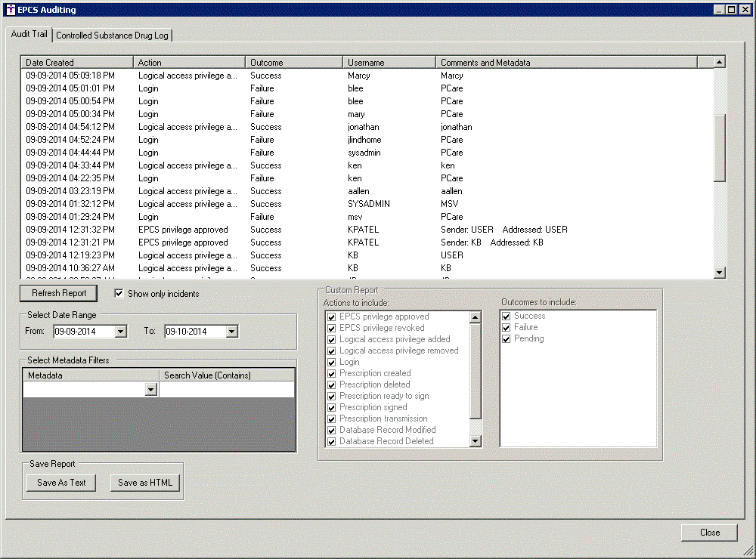Toggle Show only incidents checkbox
The height and width of the screenshot is (559, 756).
[119, 294]
